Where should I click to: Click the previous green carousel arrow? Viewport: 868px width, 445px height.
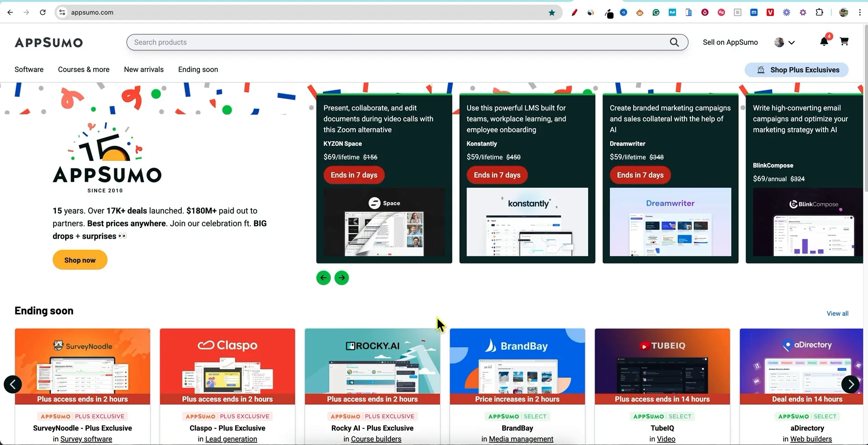pos(323,278)
